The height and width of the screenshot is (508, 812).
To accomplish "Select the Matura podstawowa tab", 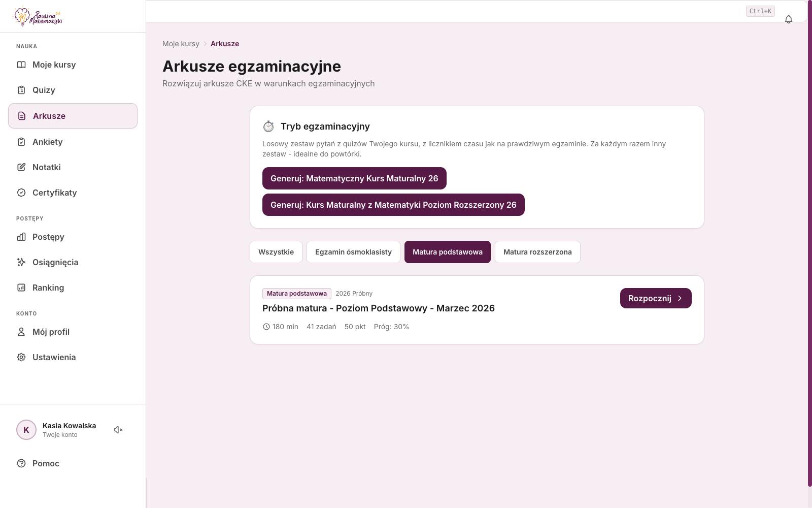I will (x=448, y=252).
